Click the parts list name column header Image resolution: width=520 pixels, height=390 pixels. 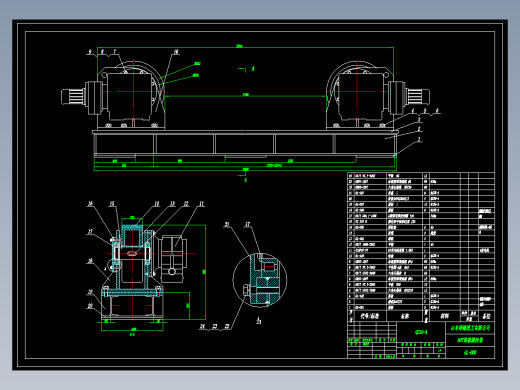point(405,316)
